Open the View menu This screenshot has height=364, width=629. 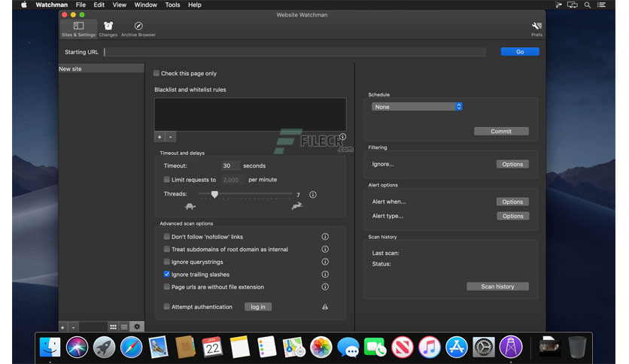coord(119,5)
